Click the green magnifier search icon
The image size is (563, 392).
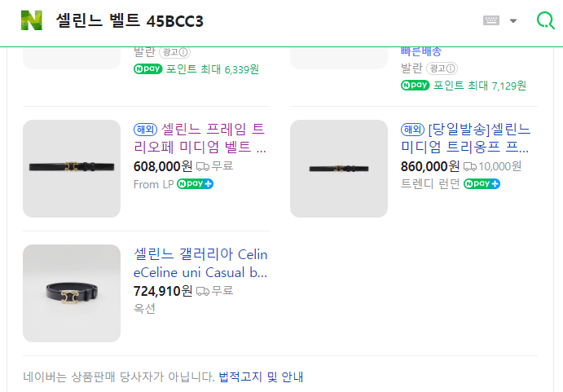point(545,20)
